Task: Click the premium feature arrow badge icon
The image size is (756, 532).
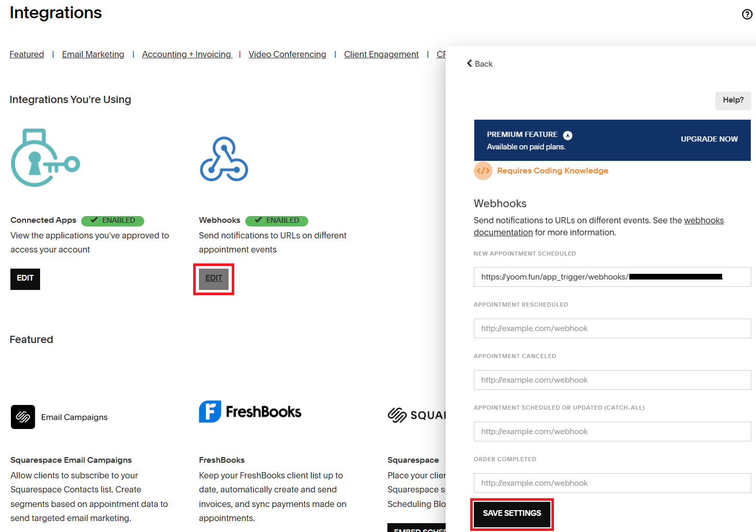Action: click(568, 135)
